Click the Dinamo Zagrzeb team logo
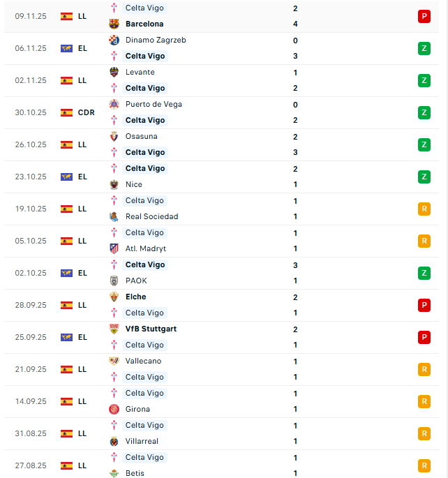Screen dimensions: 448x478 click(x=114, y=40)
